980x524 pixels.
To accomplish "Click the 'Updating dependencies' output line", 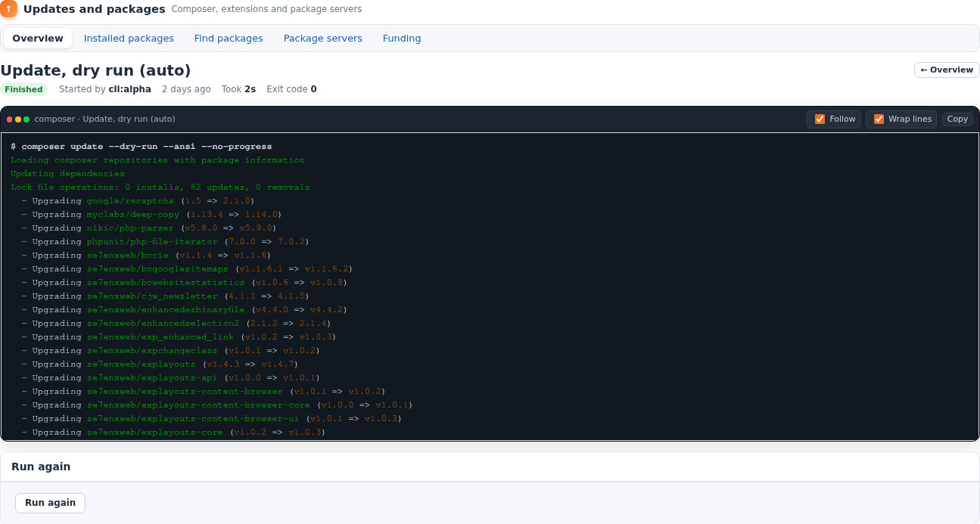I will 67,174.
